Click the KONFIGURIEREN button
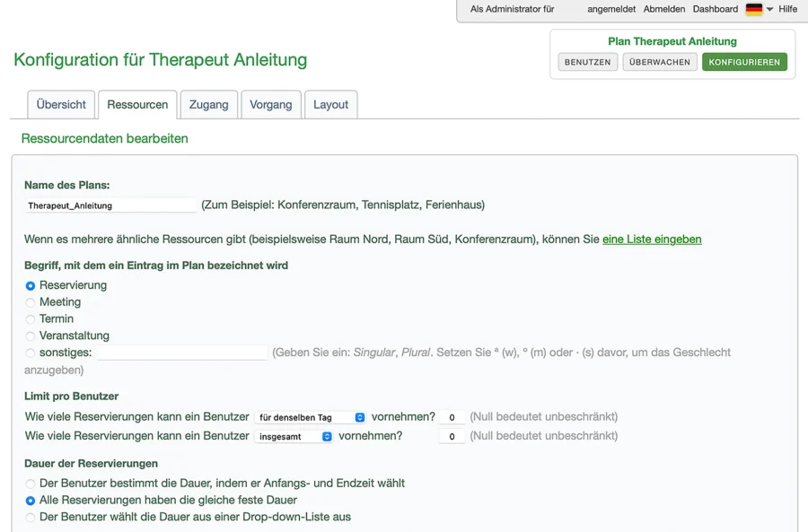The image size is (808, 532). pos(744,62)
